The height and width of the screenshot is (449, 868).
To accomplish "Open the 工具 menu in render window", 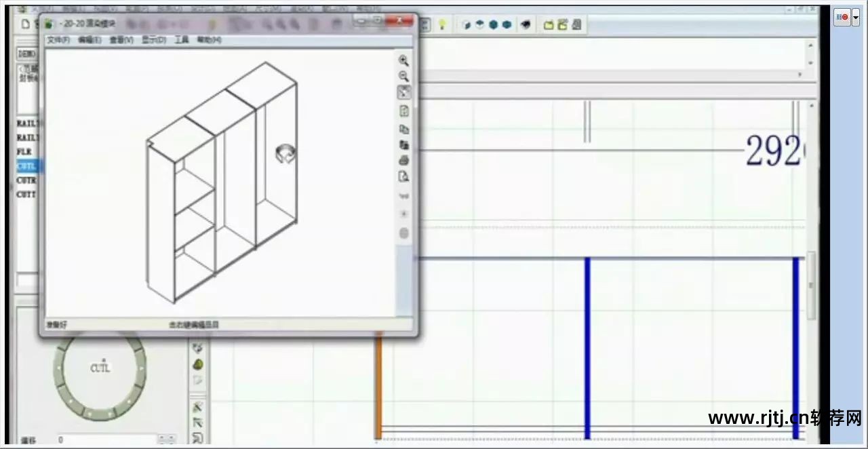I will click(x=182, y=40).
